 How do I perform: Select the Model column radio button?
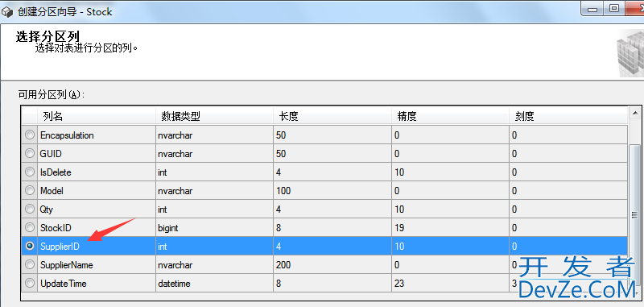pos(30,190)
